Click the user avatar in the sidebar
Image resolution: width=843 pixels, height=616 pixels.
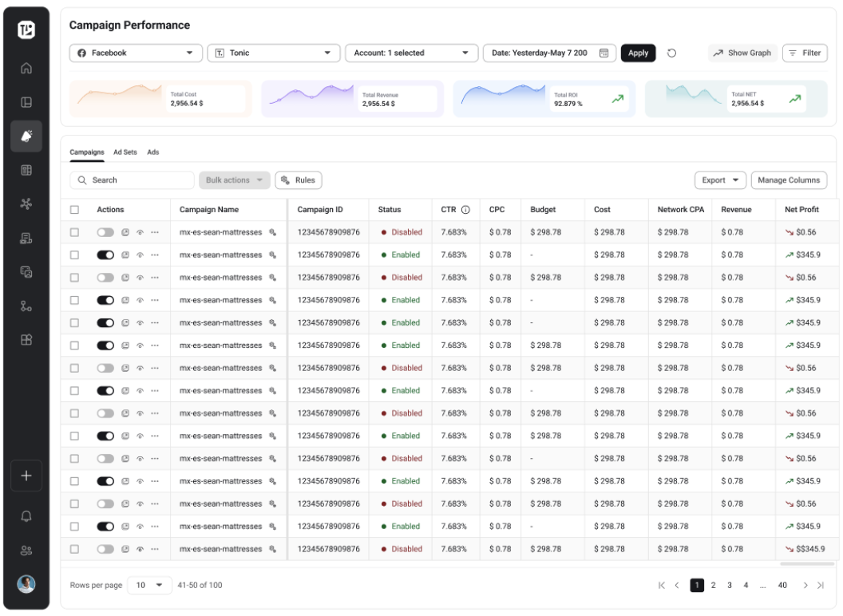coord(26,584)
